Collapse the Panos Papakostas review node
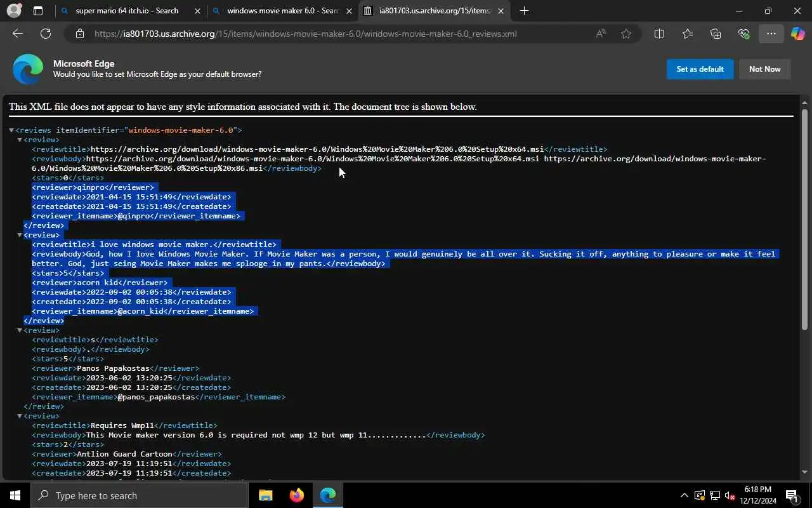The height and width of the screenshot is (508, 812). (20, 330)
